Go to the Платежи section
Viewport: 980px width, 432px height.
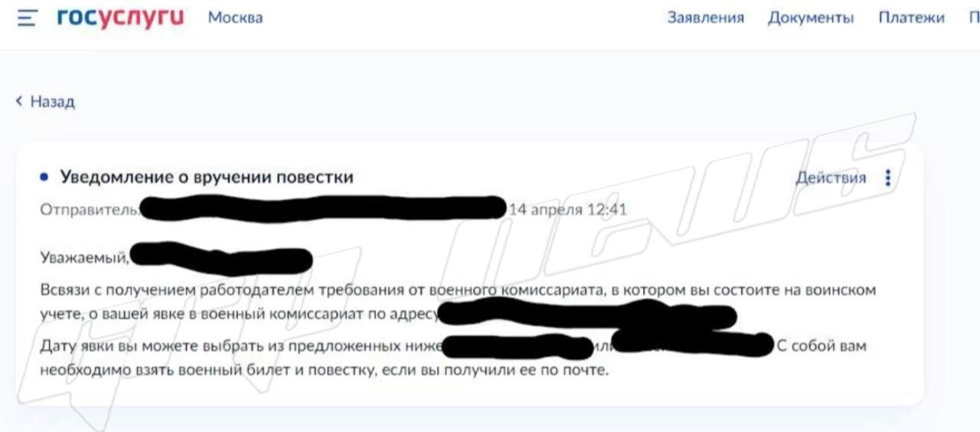(911, 18)
